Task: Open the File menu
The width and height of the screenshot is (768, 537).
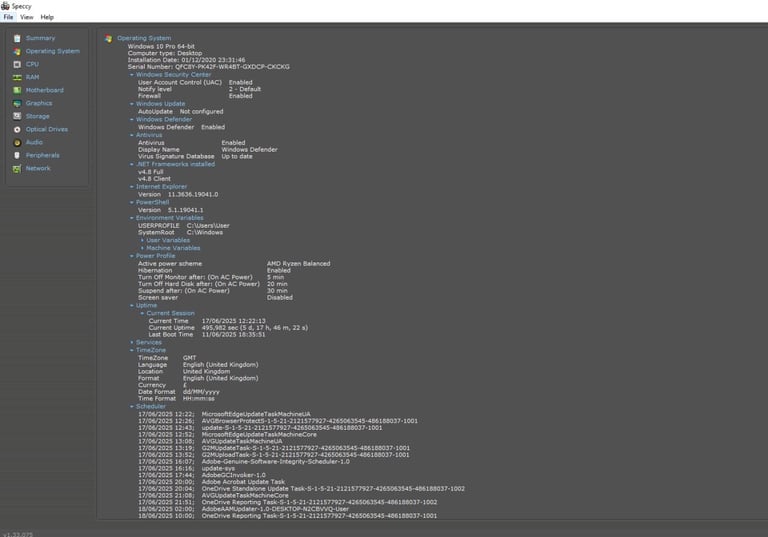Action: (x=8, y=17)
